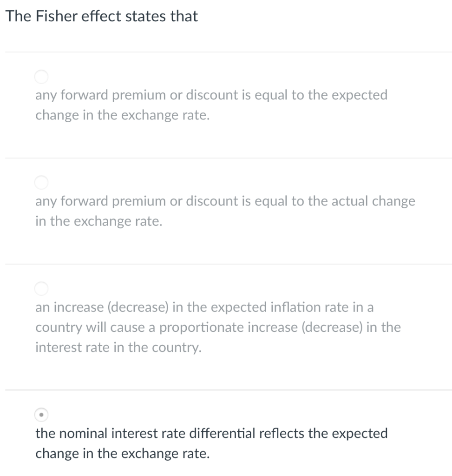Image resolution: width=452 pixels, height=476 pixels.
Task: Click line 'the nominal interest rate differential reflects the expected'
Action: coord(211,433)
